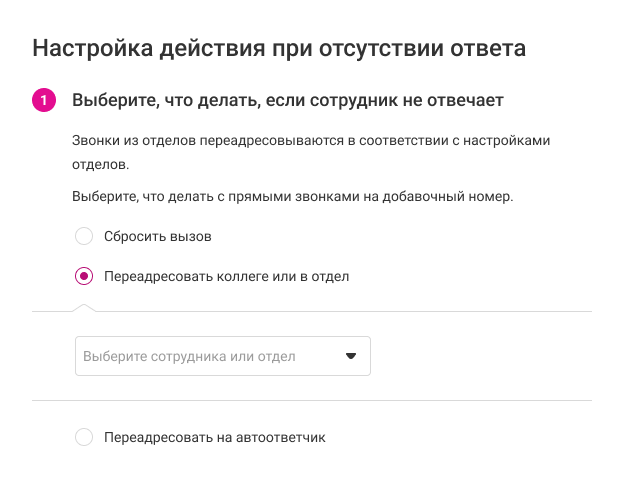Select the "Сбросить вызов" radio button
624x481 pixels.
click(x=84, y=237)
